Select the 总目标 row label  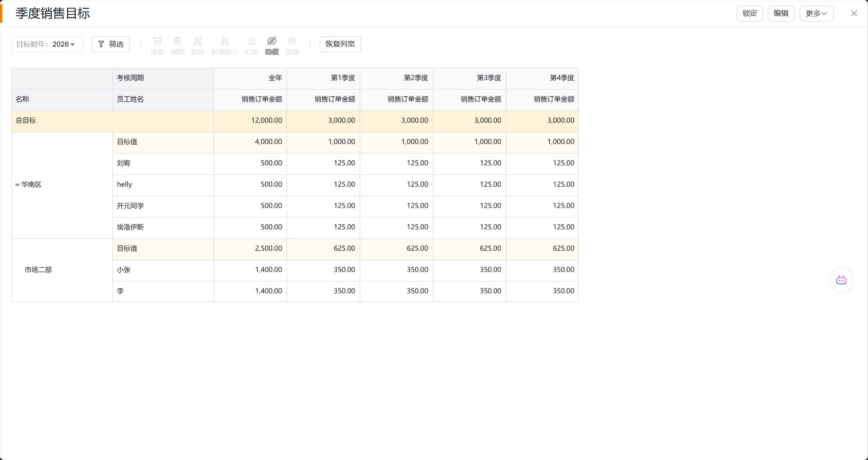26,120
